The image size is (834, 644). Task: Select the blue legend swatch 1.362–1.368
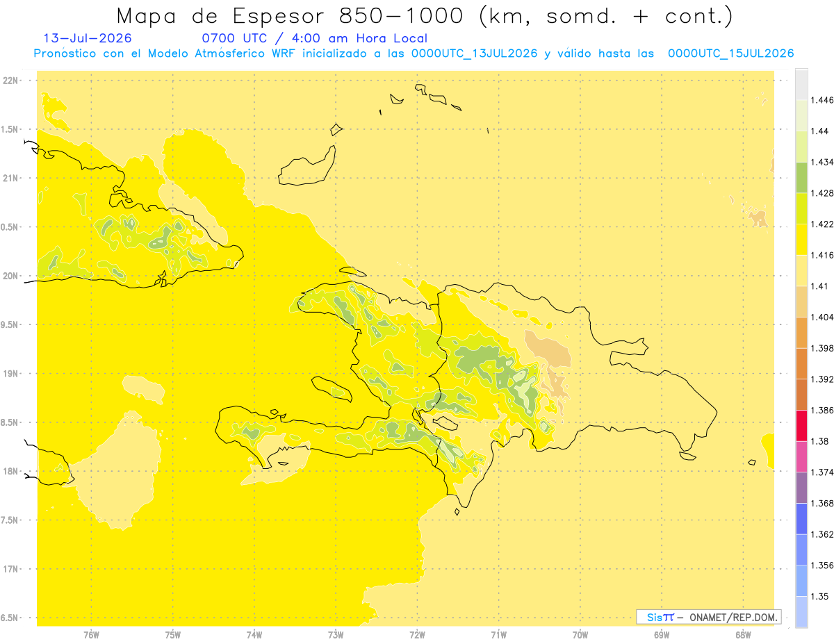point(801,519)
